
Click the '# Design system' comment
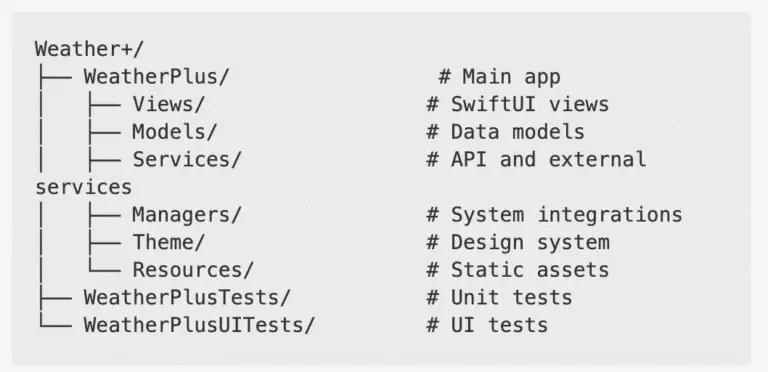point(518,242)
